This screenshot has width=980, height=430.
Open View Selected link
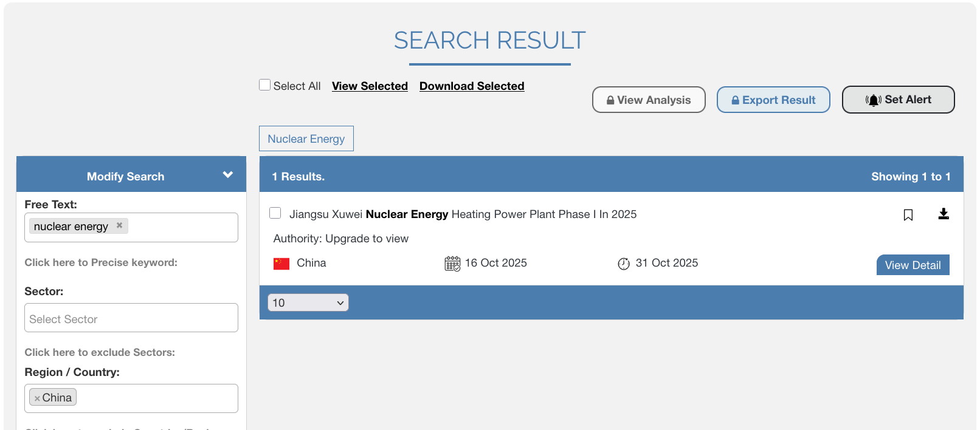370,86
